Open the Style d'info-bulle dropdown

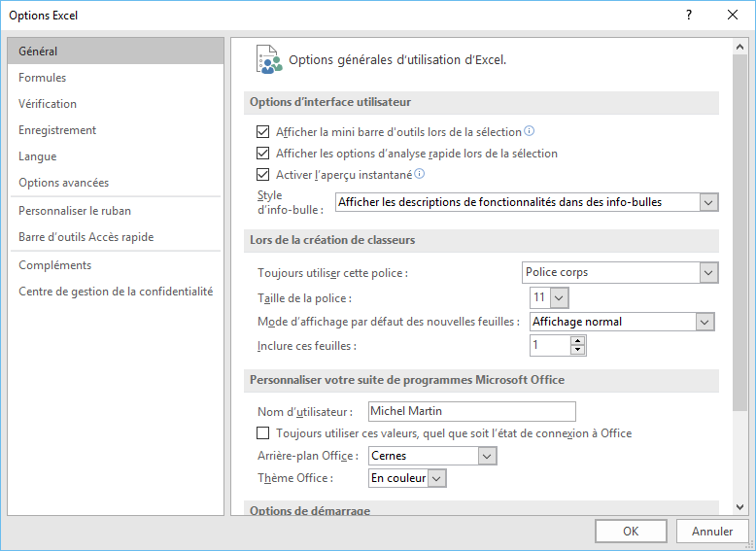[708, 202]
